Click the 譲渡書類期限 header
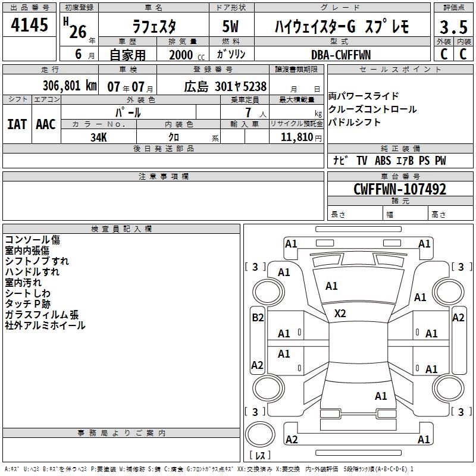Screen dimensions: 476x476 click(x=296, y=69)
